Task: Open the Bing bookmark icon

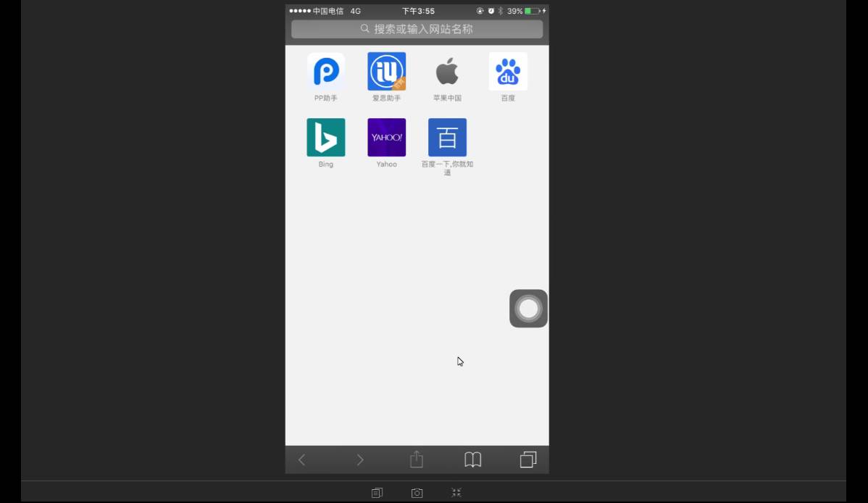Action: tap(326, 138)
